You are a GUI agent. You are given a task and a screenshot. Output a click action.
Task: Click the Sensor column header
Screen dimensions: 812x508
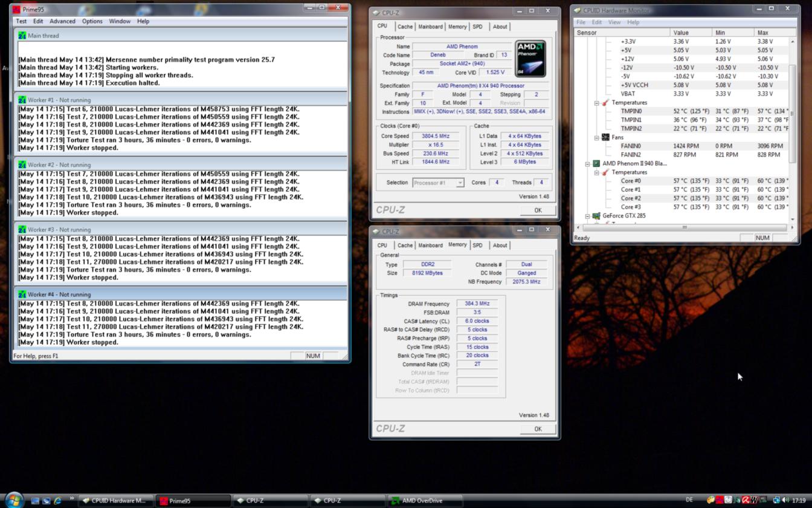tap(622, 33)
